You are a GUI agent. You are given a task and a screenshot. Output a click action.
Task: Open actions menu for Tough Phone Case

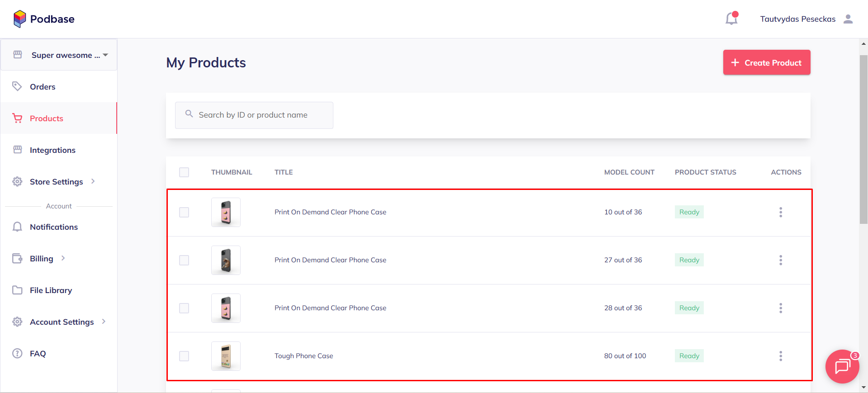click(780, 356)
